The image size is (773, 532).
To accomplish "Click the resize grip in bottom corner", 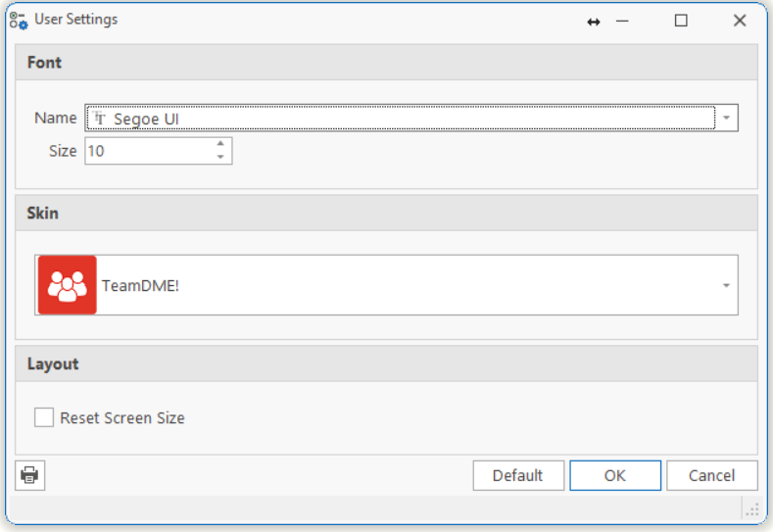I will coord(751,508).
